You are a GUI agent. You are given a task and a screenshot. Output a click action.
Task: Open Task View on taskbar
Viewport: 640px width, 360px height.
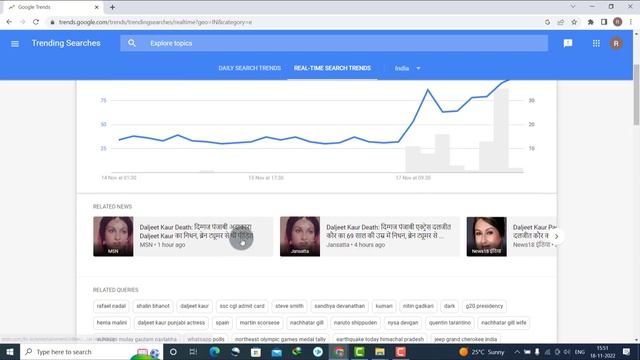tap(193, 352)
